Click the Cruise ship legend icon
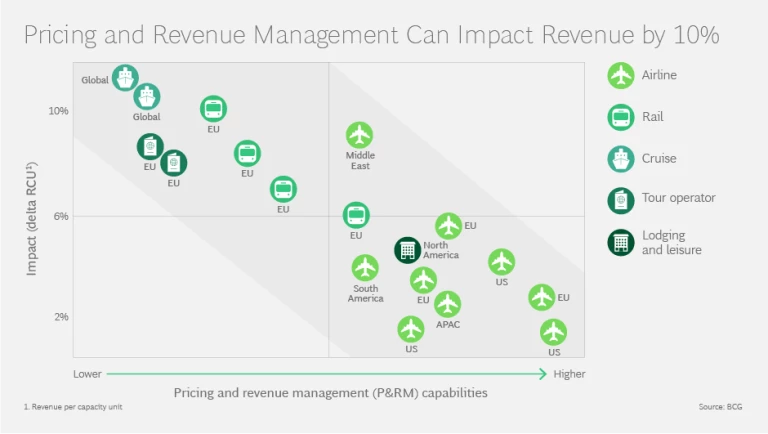Screen dimensions: 768x434 coord(621,158)
